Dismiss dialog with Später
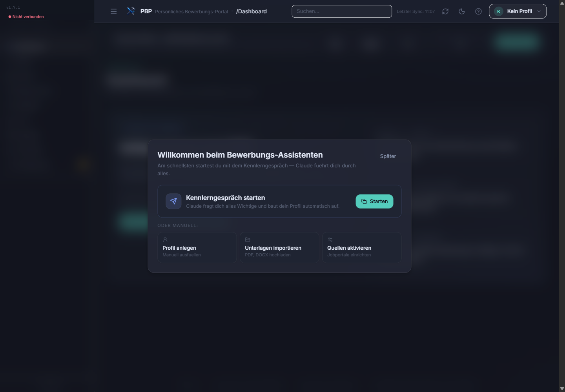 pos(388,156)
